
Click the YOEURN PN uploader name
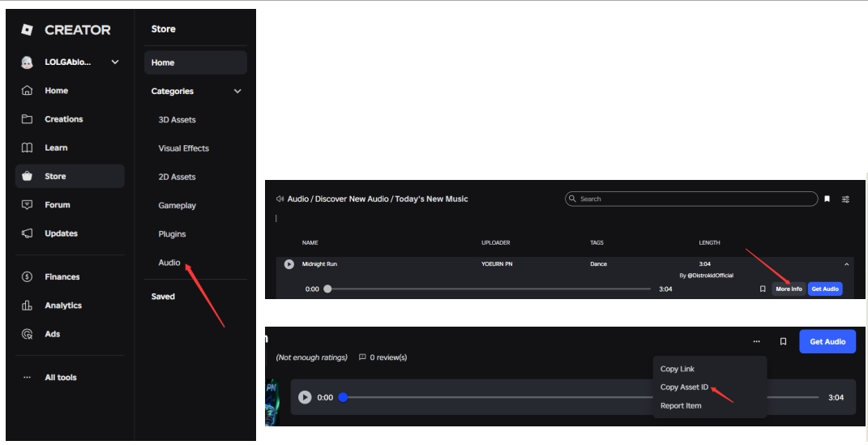point(497,264)
